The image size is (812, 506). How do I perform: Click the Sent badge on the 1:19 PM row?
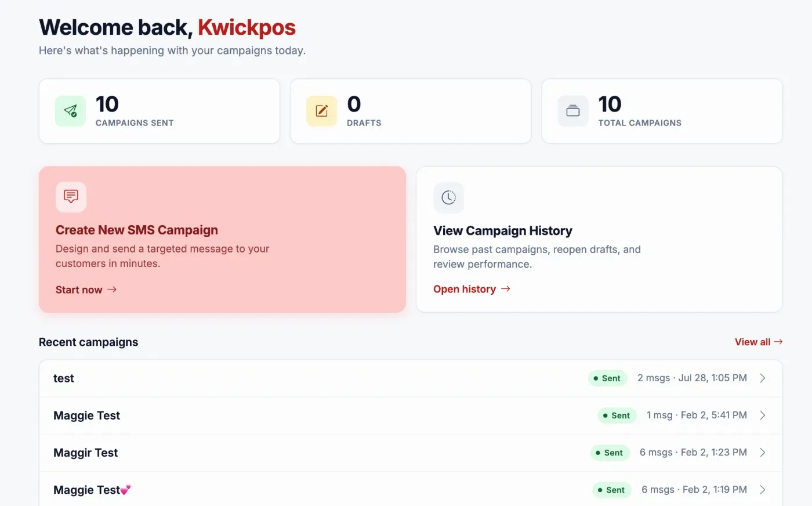tap(611, 490)
